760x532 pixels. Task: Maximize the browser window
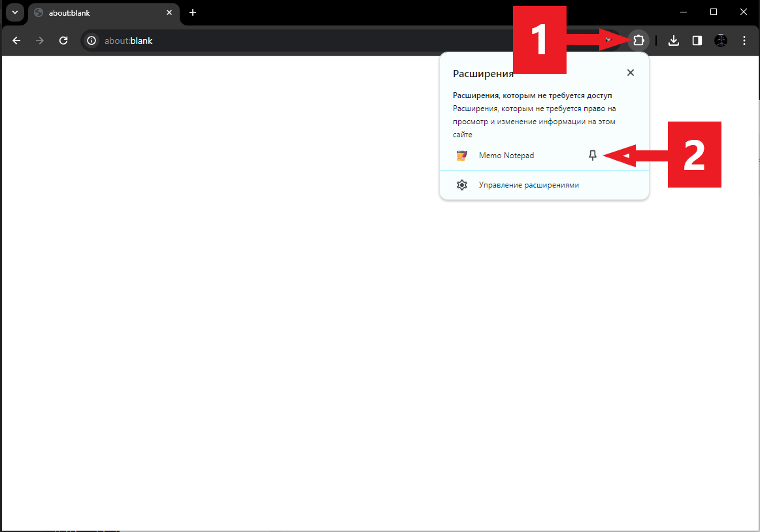click(x=714, y=12)
